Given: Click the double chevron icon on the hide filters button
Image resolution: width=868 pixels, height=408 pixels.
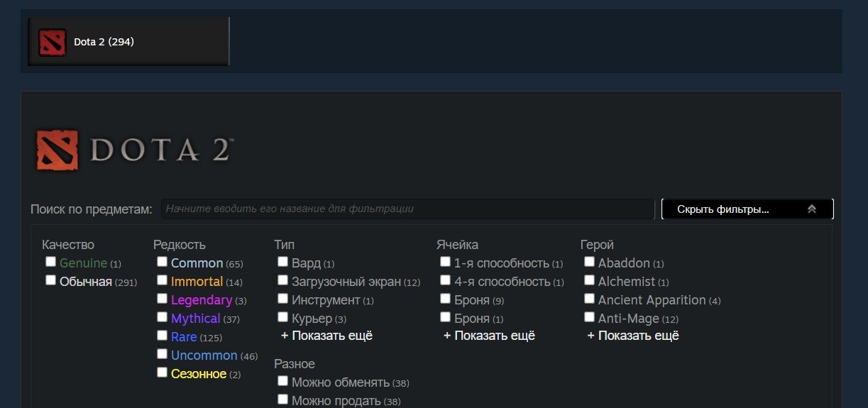Looking at the screenshot, I should click(x=812, y=209).
